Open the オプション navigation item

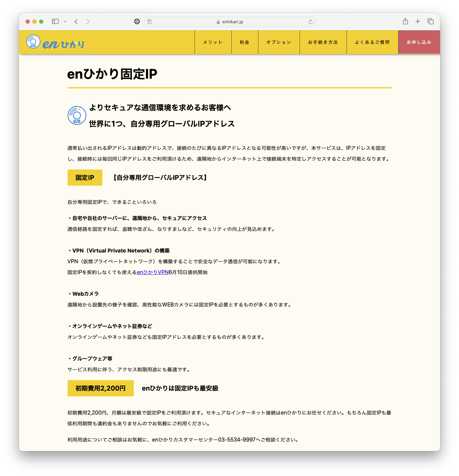click(279, 42)
